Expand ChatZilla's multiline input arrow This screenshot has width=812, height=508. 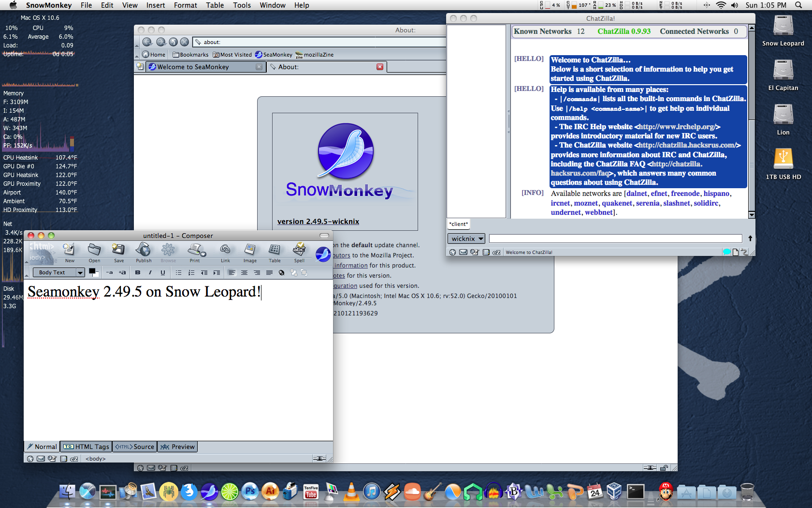750,238
